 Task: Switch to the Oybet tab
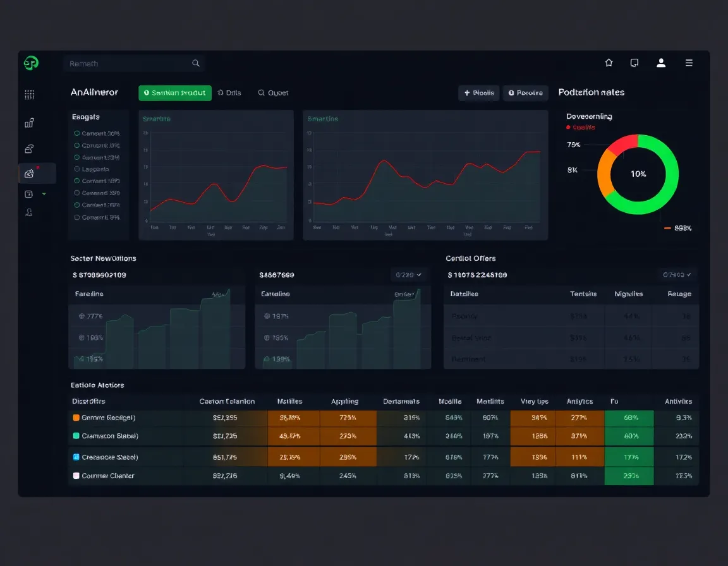click(274, 93)
